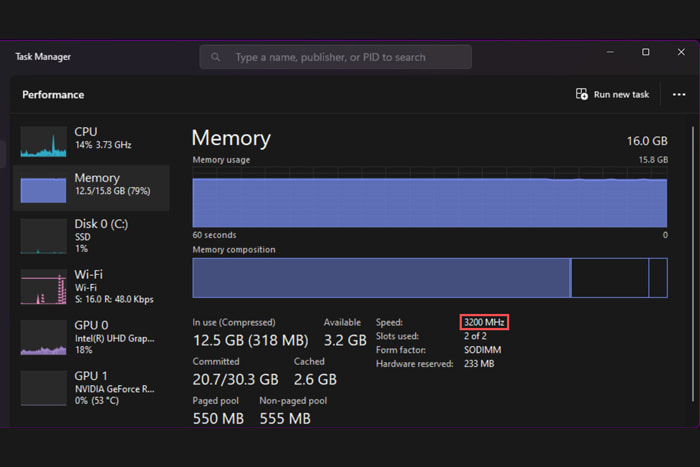Click the highlighted 3200 MHz speed value

(x=485, y=322)
